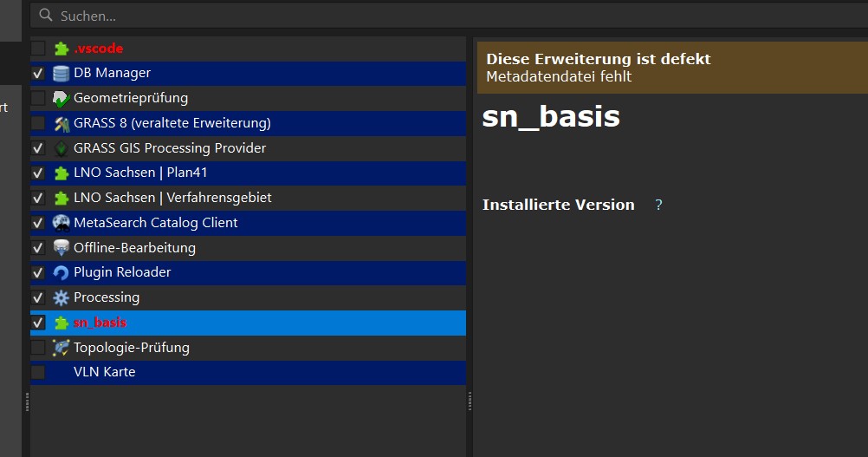
Task: Click the Offline-Bearbeitung plugin icon
Action: [61, 248]
